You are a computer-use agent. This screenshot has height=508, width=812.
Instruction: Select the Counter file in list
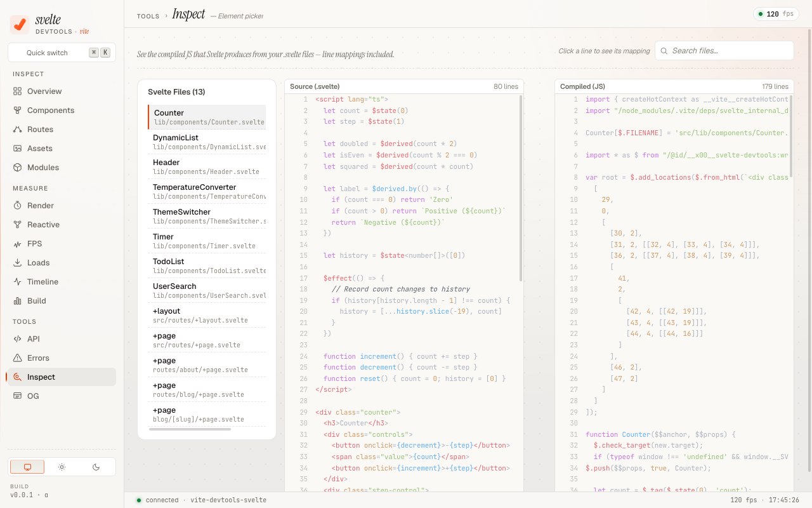[207, 117]
